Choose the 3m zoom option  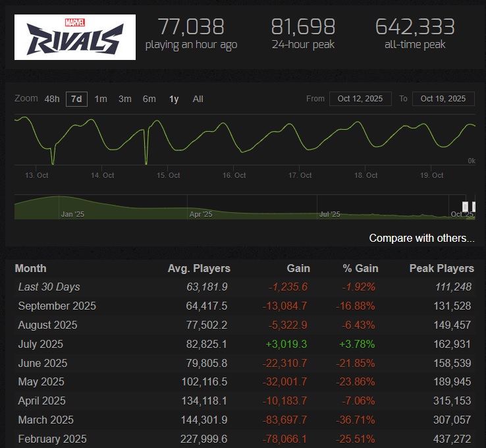(125, 99)
